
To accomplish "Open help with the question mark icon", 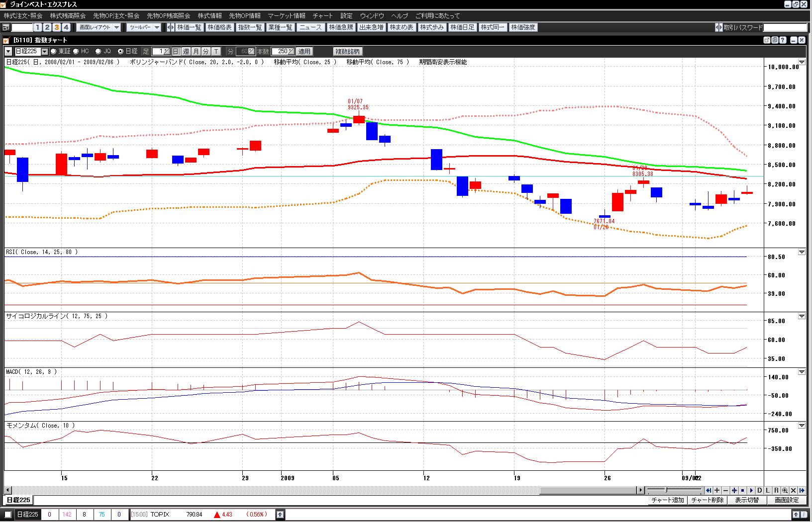I will tap(783, 40).
